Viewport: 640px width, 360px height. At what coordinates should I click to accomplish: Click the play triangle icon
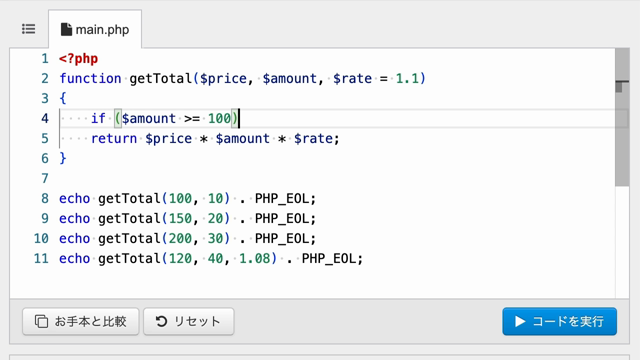520,321
